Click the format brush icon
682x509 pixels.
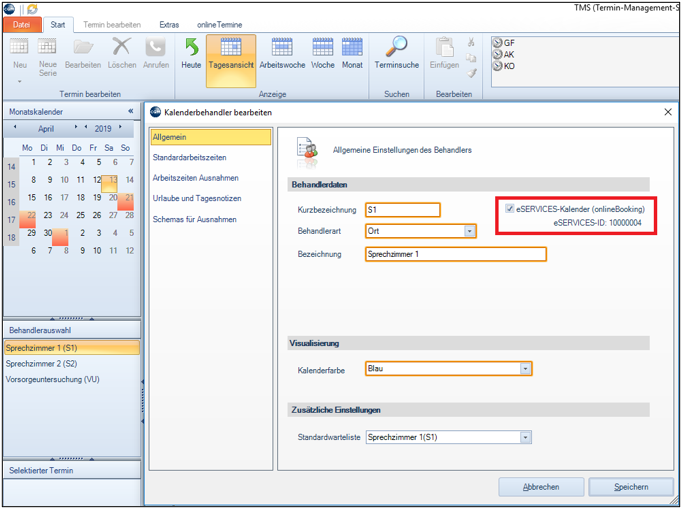coord(471,73)
